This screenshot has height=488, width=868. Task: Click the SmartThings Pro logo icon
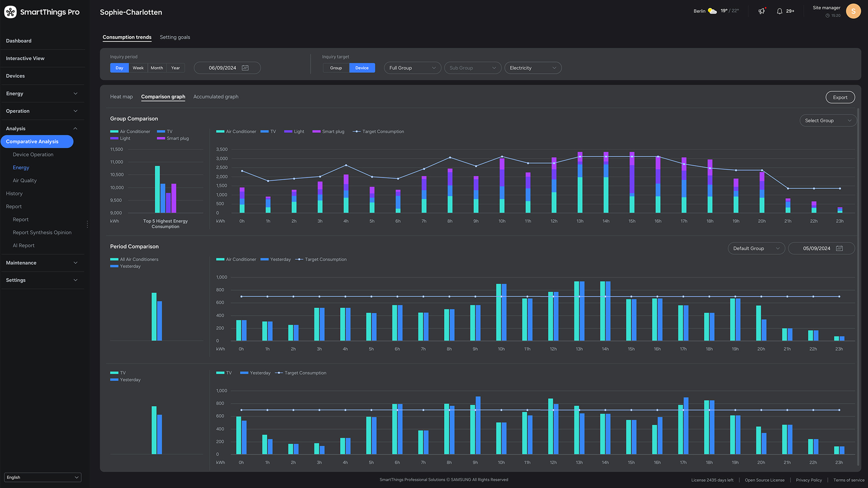pos(10,12)
